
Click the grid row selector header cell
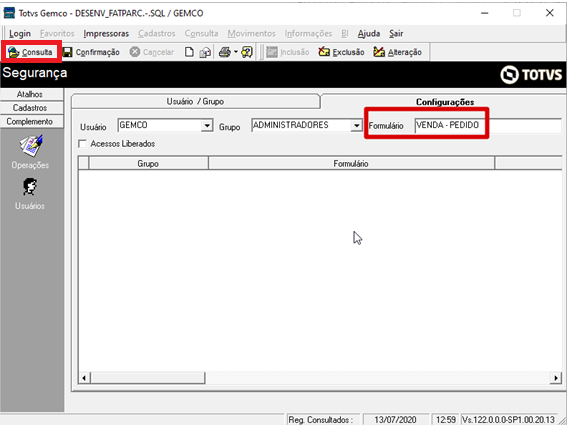84,163
